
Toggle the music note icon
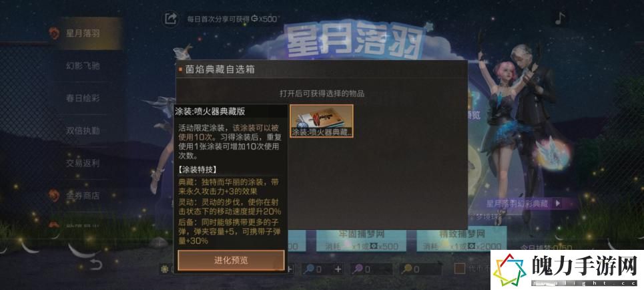560,19
